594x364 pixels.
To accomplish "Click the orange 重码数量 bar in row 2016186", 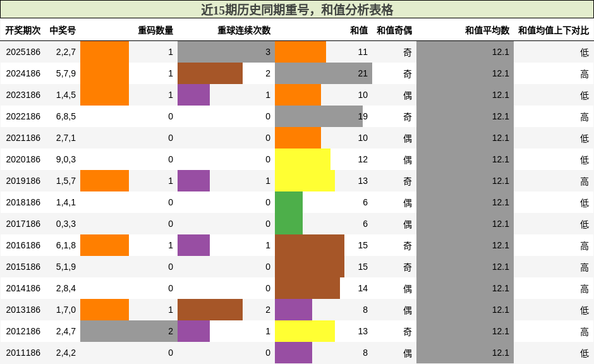I will 104,245.
